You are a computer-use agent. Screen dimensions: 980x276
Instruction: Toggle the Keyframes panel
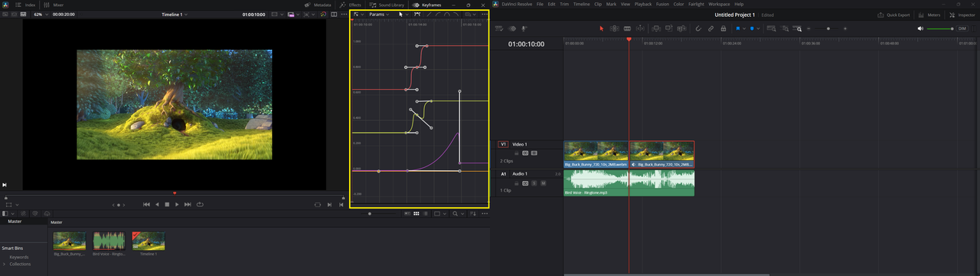(427, 5)
